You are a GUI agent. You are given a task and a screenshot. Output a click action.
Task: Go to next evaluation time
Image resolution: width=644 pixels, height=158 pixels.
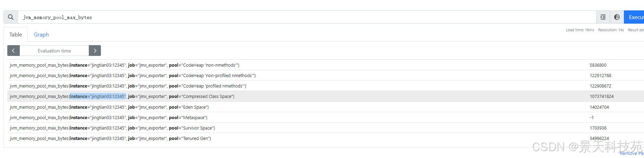point(95,51)
